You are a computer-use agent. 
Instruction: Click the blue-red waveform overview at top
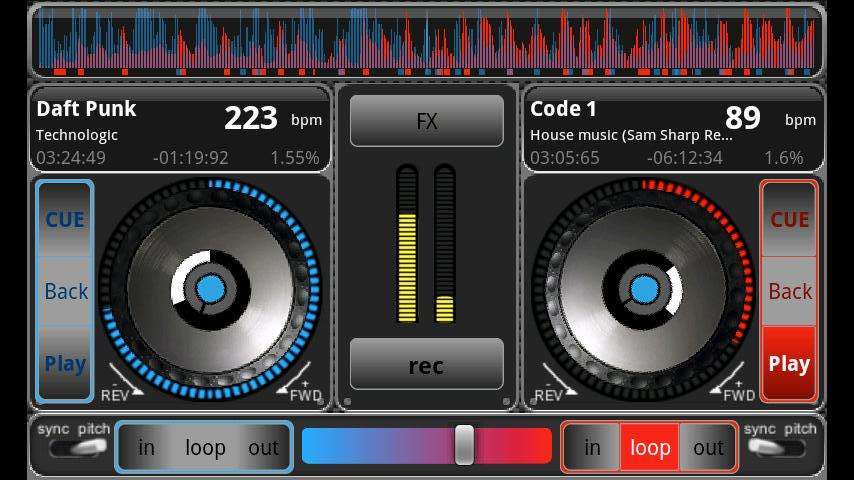tap(426, 41)
